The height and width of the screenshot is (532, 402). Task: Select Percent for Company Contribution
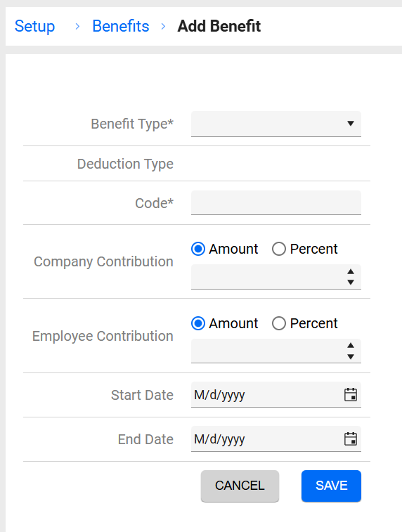click(x=278, y=249)
